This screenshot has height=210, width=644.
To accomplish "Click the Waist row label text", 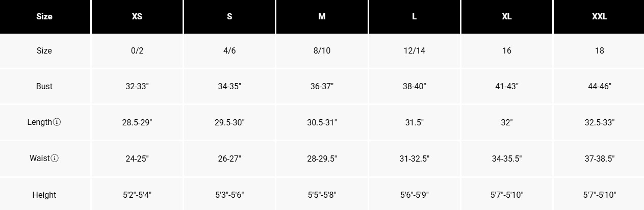I will (x=40, y=159).
